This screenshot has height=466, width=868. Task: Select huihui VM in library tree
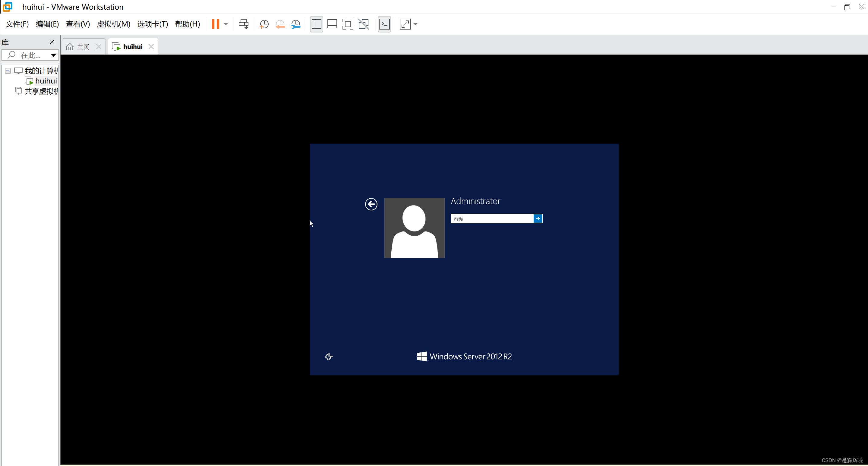click(x=46, y=81)
